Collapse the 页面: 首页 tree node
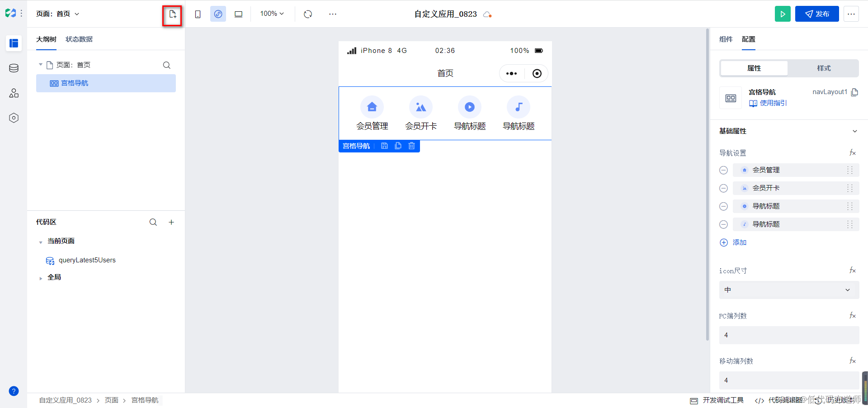This screenshot has width=868, height=408. coord(41,65)
